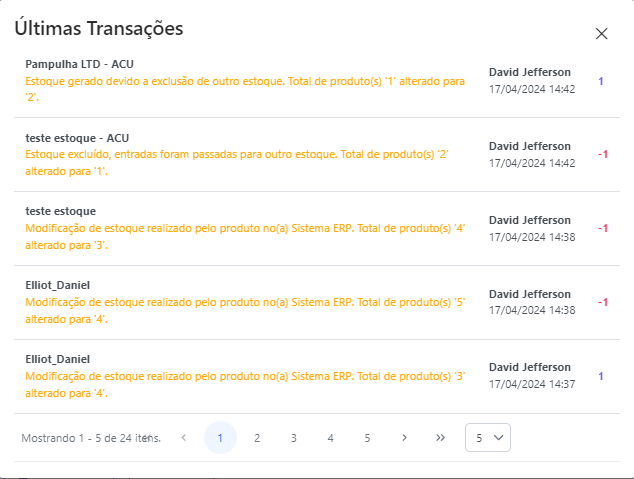634x479 pixels.
Task: Select page 1 in pagination
Action: pyautogui.click(x=220, y=438)
